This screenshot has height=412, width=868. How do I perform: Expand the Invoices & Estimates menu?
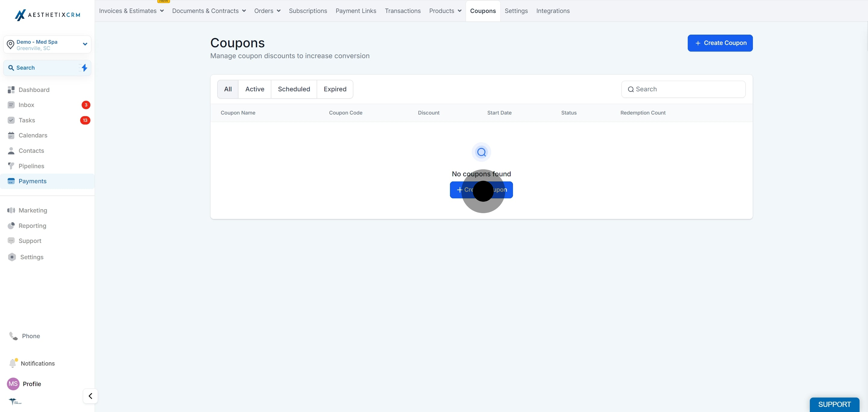tap(131, 11)
